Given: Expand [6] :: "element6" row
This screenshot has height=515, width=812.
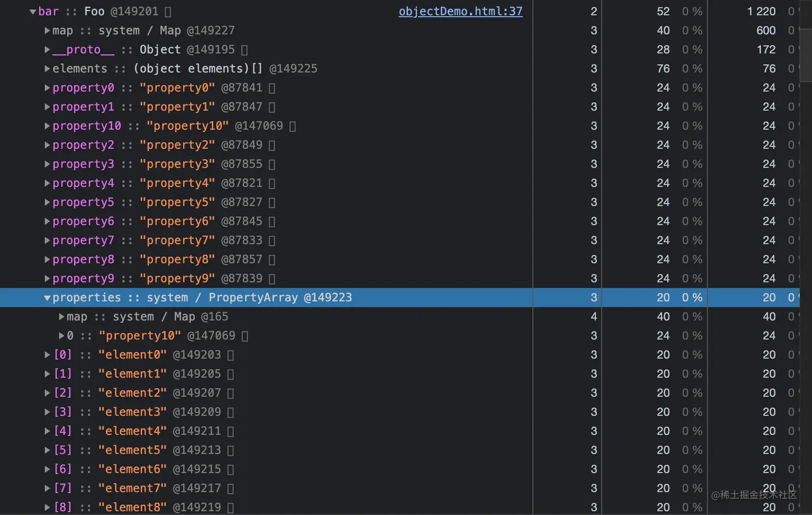Looking at the screenshot, I should click(47, 469).
